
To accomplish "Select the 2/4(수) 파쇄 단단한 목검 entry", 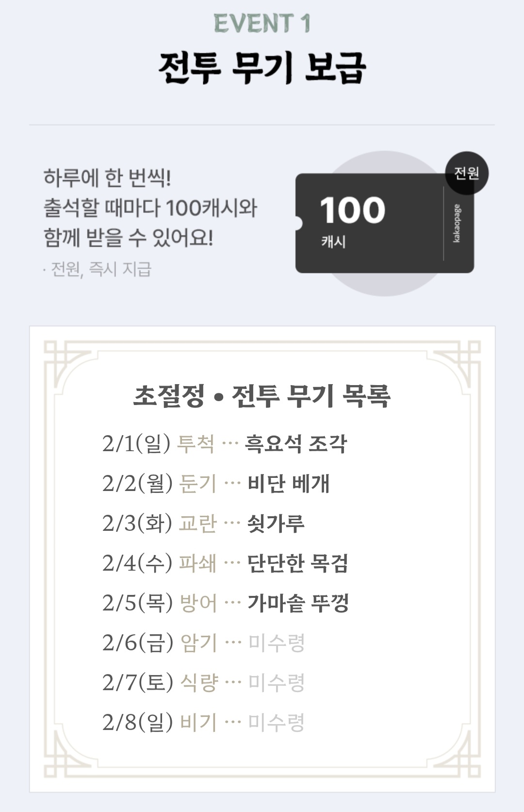I will coord(225,563).
